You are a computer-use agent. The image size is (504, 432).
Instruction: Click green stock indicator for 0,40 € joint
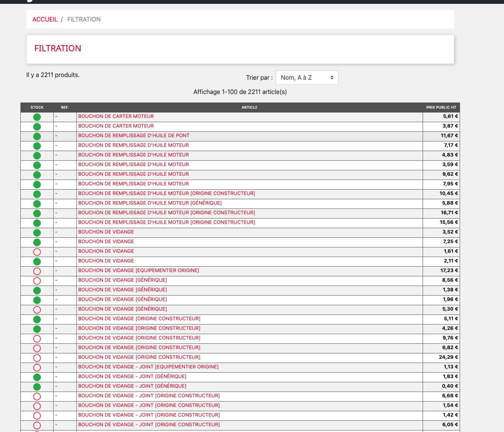(37, 387)
